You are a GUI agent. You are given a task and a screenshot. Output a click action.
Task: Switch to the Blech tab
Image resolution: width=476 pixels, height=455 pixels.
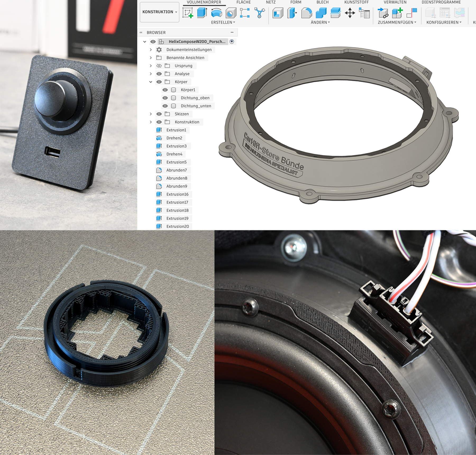(323, 2)
